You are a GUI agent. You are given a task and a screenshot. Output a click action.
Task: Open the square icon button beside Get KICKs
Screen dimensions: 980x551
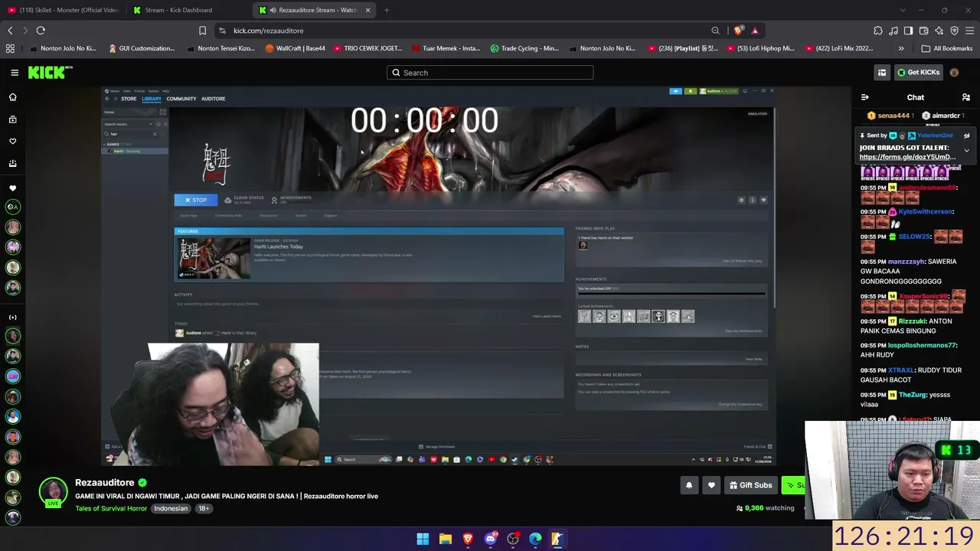coord(882,73)
